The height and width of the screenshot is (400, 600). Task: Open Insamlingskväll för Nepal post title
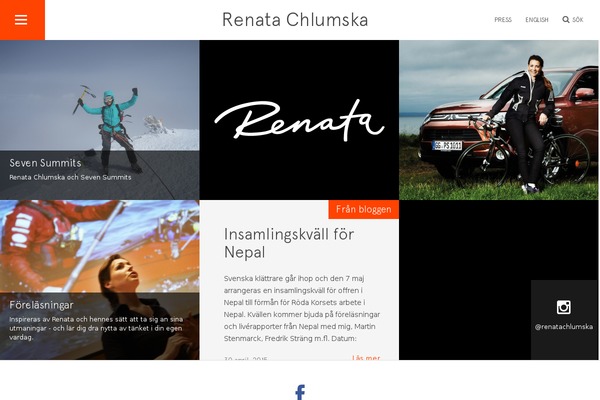(x=289, y=243)
